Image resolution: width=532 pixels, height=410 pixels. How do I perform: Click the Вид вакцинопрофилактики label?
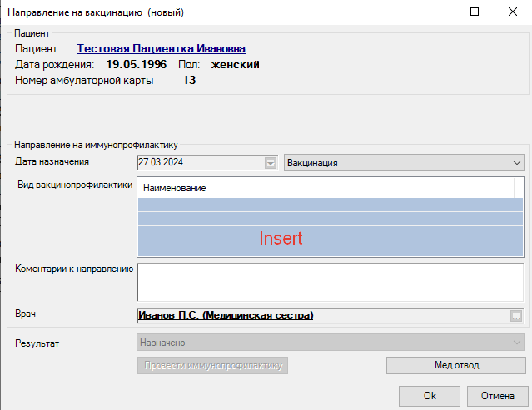[x=75, y=185]
